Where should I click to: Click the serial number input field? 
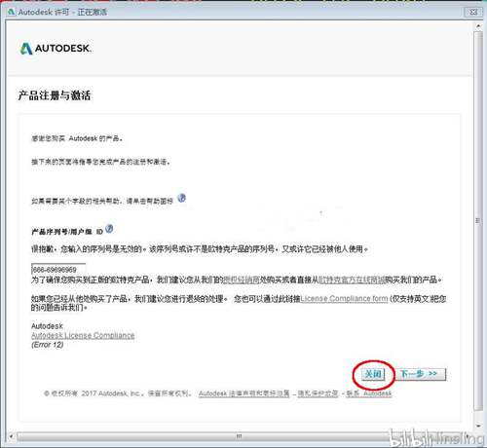point(58,270)
